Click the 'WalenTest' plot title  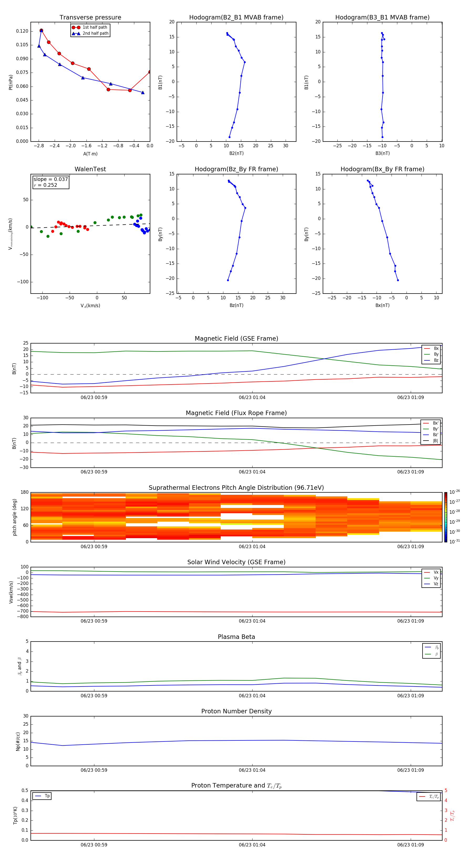(x=90, y=169)
